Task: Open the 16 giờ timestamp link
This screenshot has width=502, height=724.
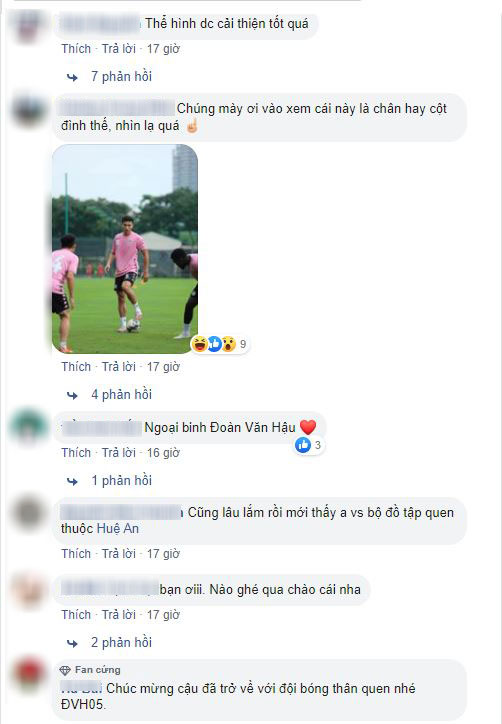Action: 163,453
